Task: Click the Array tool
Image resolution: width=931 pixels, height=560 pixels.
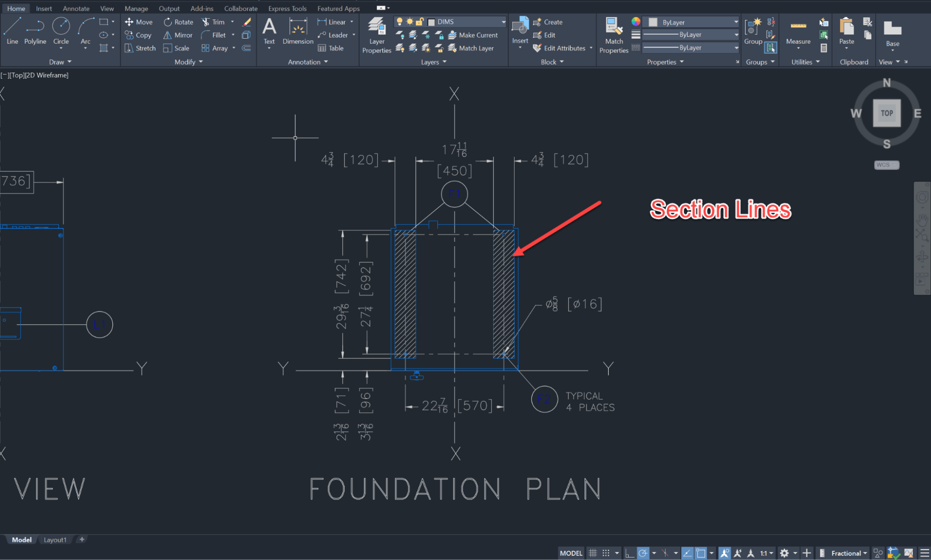Action: [x=215, y=48]
